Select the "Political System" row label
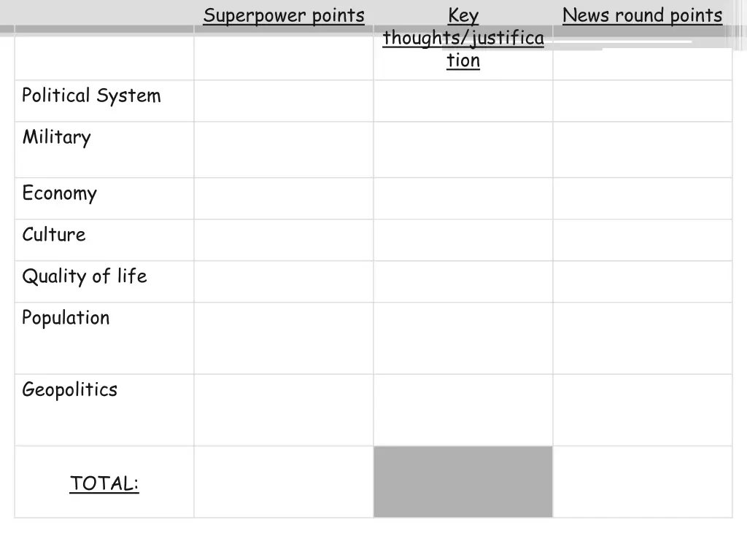This screenshot has width=747, height=560. [91, 96]
